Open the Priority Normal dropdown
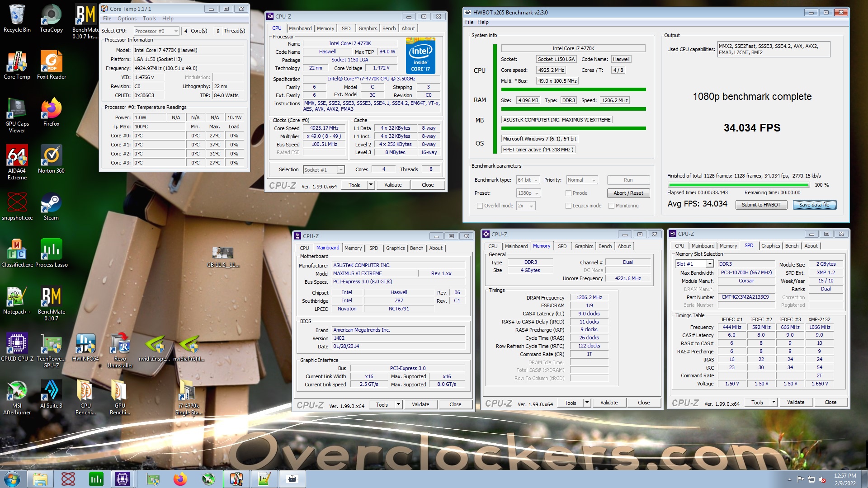 pos(582,180)
